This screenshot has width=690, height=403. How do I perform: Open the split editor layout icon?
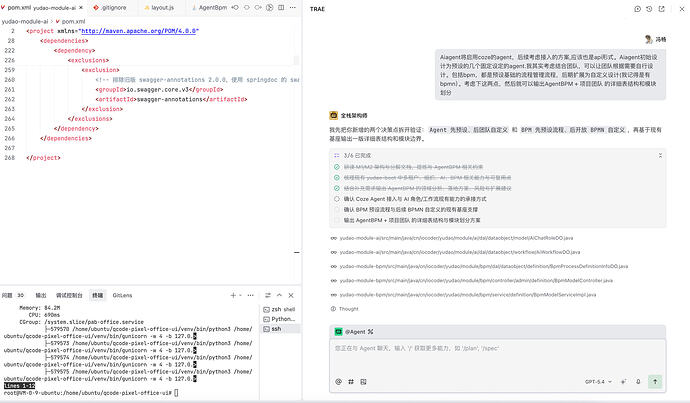[x=281, y=7]
